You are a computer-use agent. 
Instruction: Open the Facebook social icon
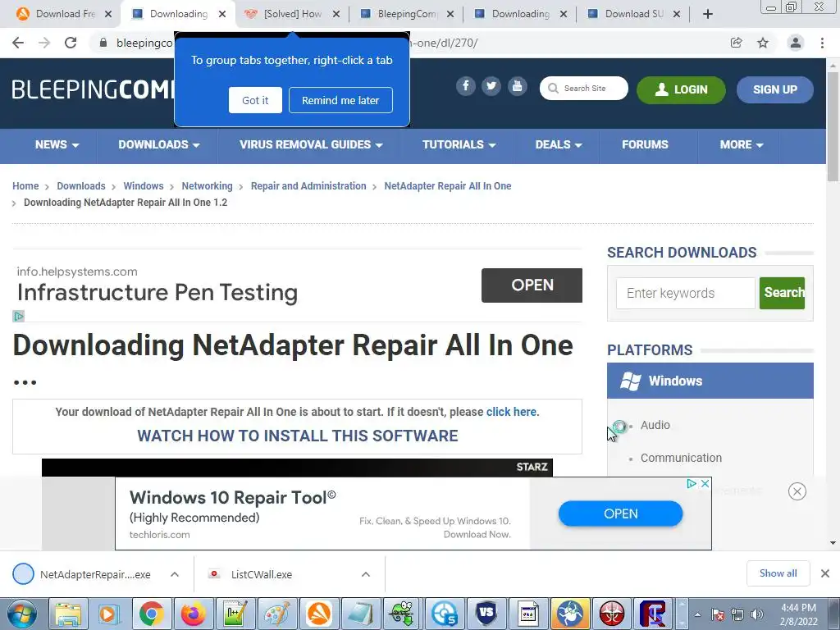point(466,86)
